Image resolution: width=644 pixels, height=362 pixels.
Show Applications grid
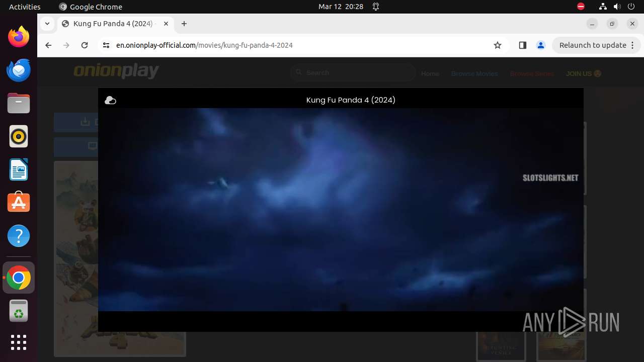coord(19,342)
